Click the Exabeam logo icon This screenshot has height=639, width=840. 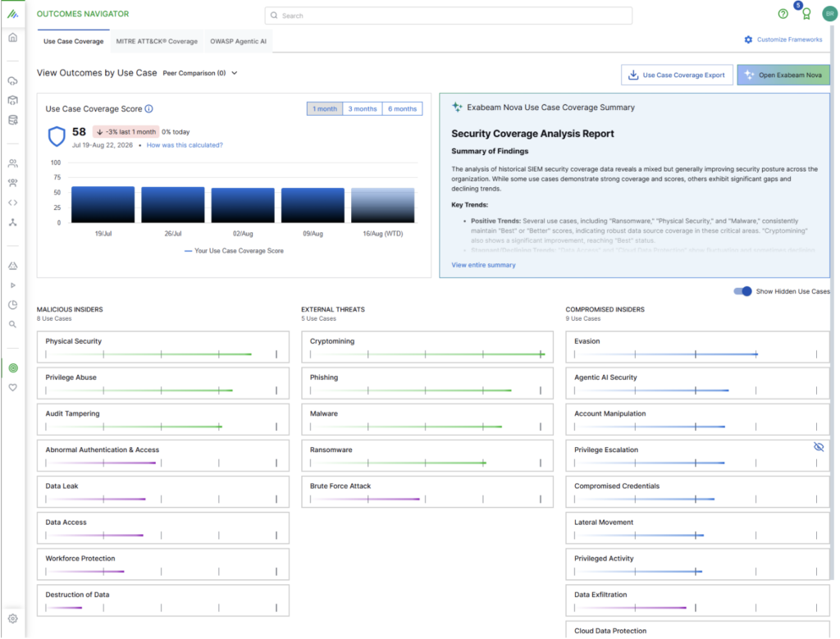pyautogui.click(x=13, y=15)
